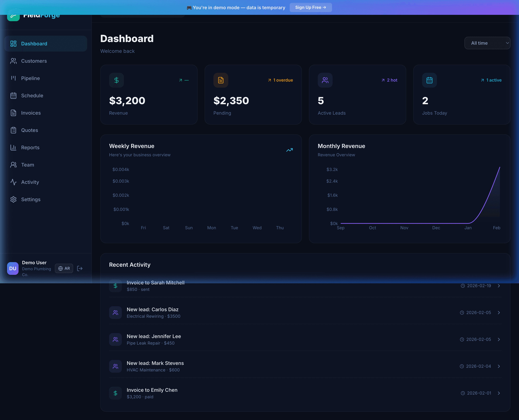Expand the New lead: Carlos Diaz entry
This screenshot has width=519, height=420.
pyautogui.click(x=499, y=312)
